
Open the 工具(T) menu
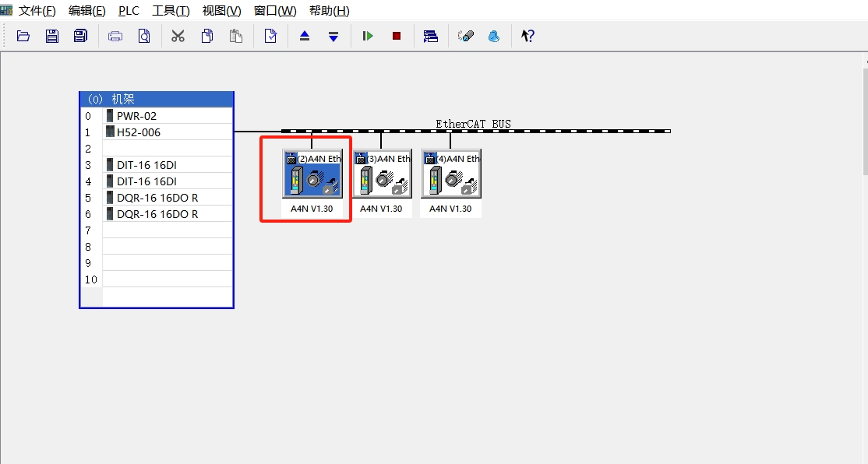coord(171,11)
